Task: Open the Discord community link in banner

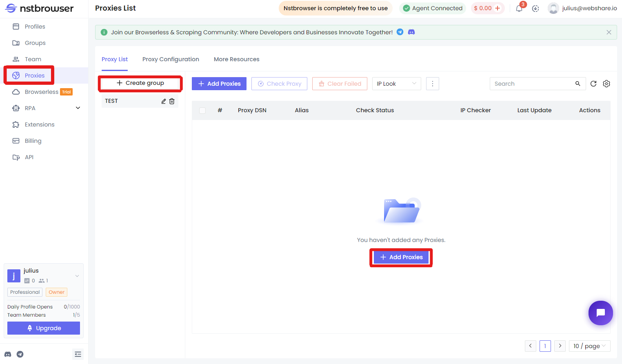Action: (411, 32)
